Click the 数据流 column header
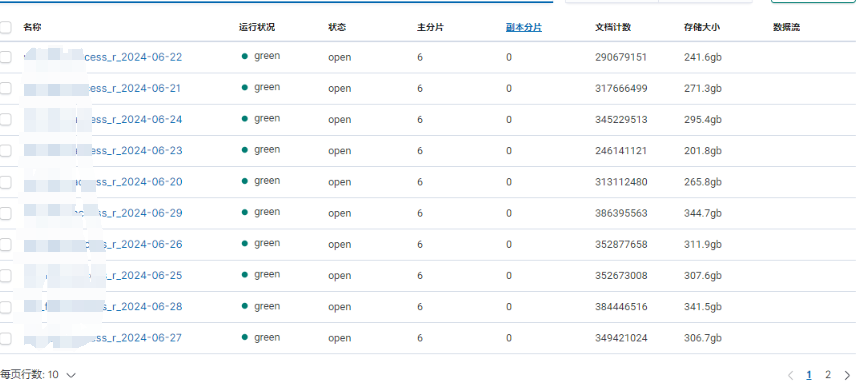Screen dimensions: 860x387 (787, 27)
